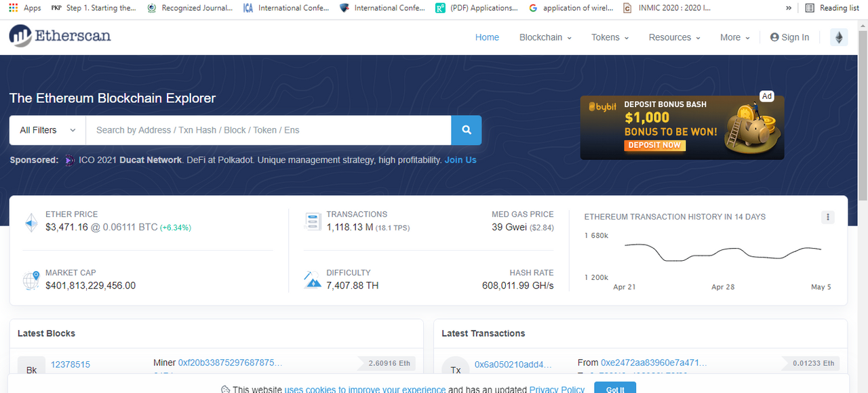Open the Privacy Policy link
This screenshot has width=868, height=393.
point(557,390)
